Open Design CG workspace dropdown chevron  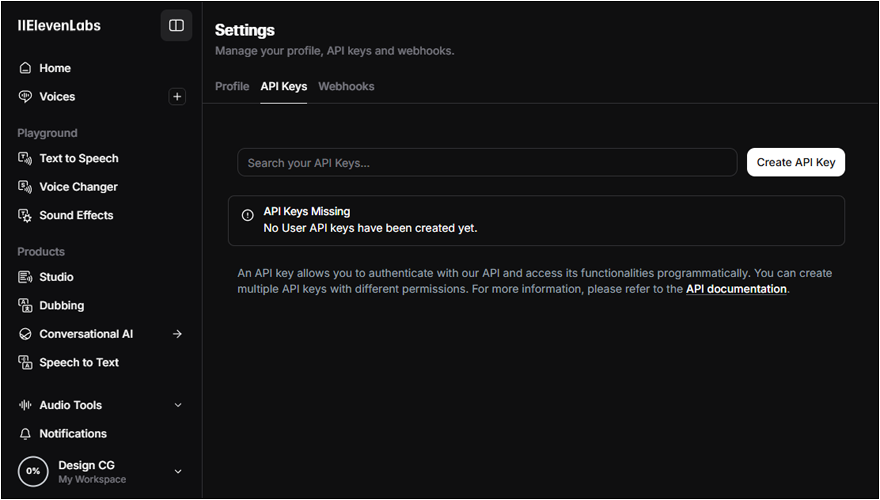tap(178, 471)
